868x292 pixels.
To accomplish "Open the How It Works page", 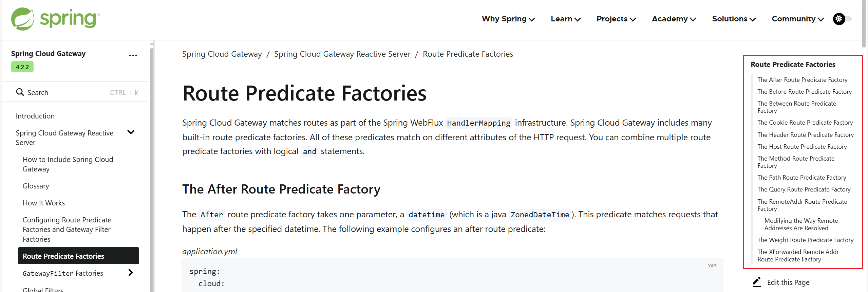I will point(44,203).
